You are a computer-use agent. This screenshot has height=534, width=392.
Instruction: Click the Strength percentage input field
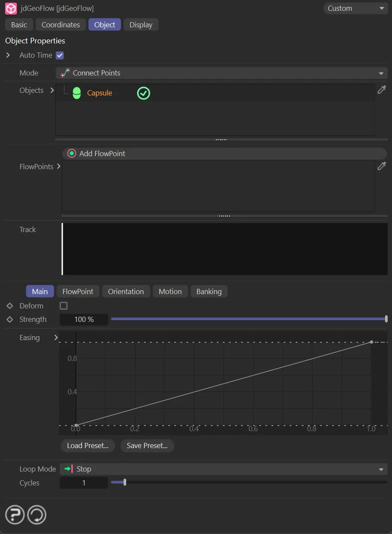pyautogui.click(x=84, y=319)
